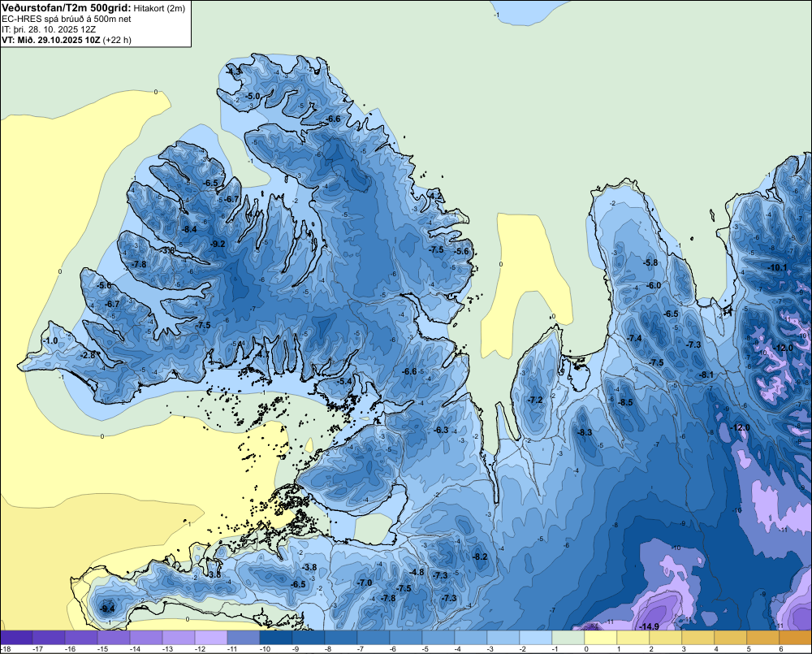The height and width of the screenshot is (654, 812).
Task: Click the '-7.2' temperature label
Action: [535, 400]
